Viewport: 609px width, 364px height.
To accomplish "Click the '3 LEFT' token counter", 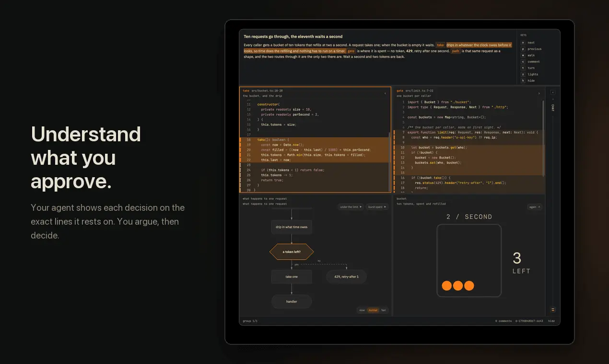I will coord(521,263).
